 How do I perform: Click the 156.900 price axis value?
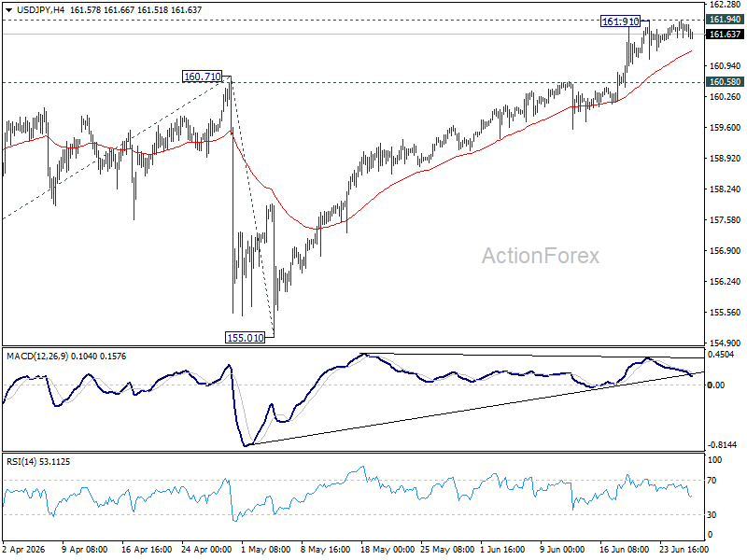point(725,251)
